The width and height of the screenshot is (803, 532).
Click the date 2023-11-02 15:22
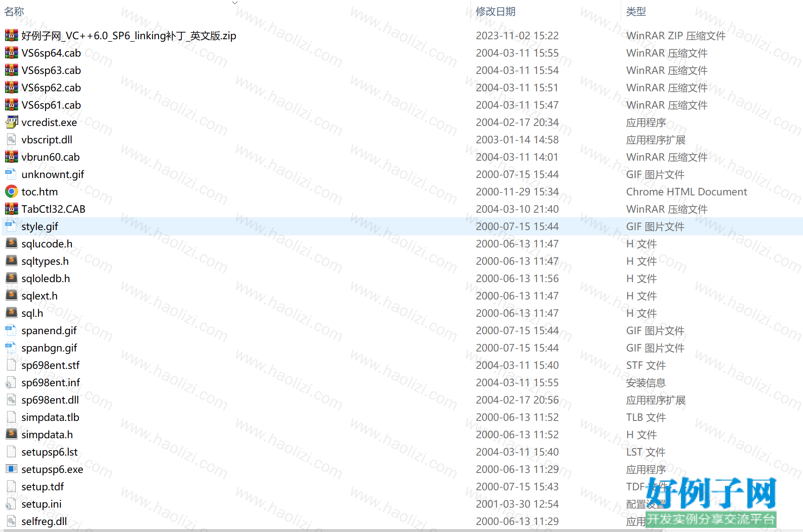pyautogui.click(x=517, y=36)
